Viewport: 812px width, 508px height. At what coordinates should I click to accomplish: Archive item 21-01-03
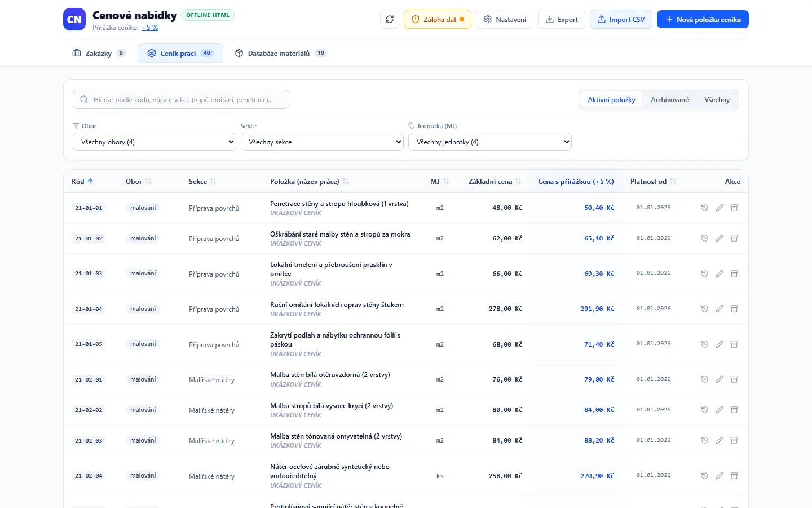[734, 274]
